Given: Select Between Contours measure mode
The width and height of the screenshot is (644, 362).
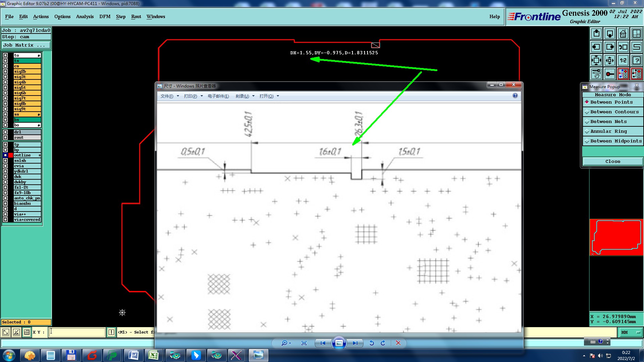Looking at the screenshot, I should coord(614,112).
